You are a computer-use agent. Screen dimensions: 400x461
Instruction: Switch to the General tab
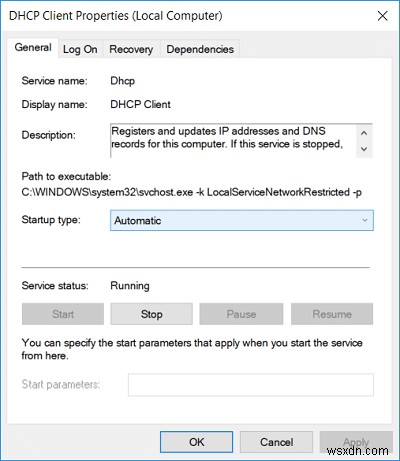coord(33,48)
